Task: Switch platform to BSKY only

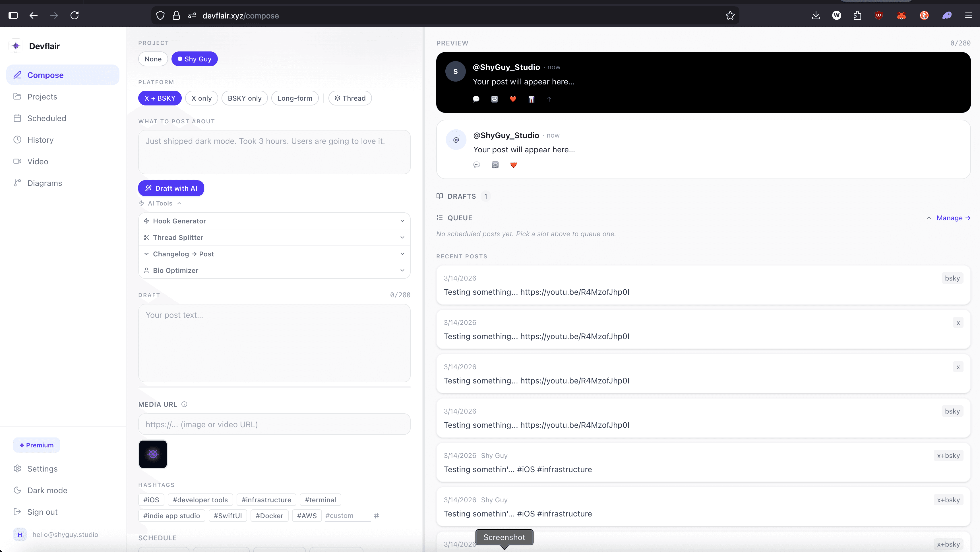Action: click(x=244, y=98)
